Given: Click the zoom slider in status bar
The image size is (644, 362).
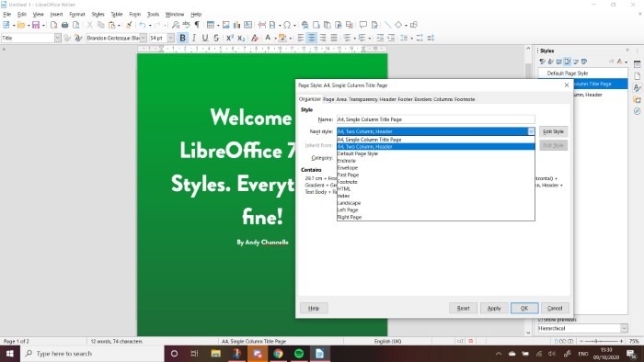Looking at the screenshot, I should click(x=602, y=341).
